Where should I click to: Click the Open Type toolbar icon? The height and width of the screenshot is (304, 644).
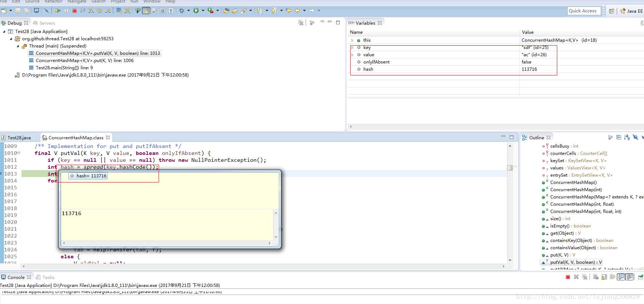click(226, 11)
